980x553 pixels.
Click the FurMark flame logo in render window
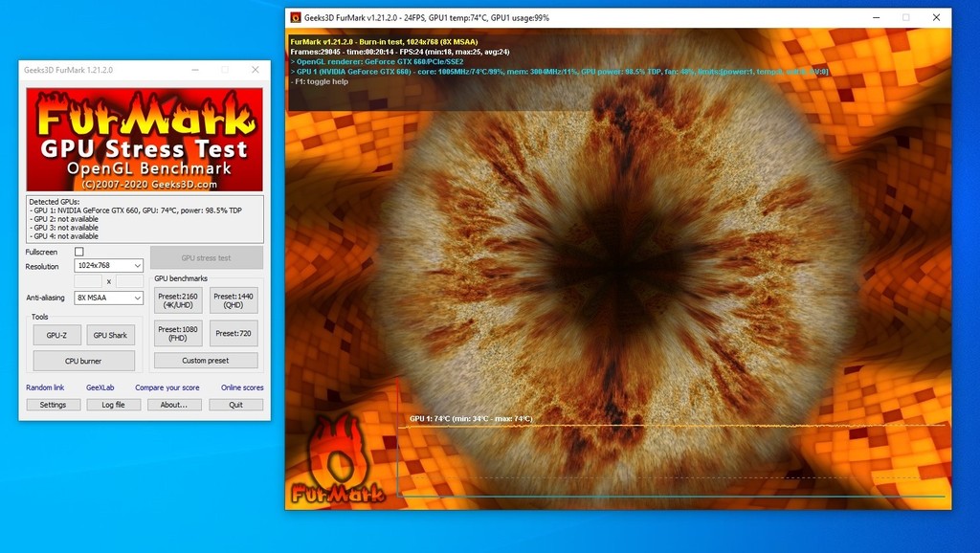pos(338,460)
